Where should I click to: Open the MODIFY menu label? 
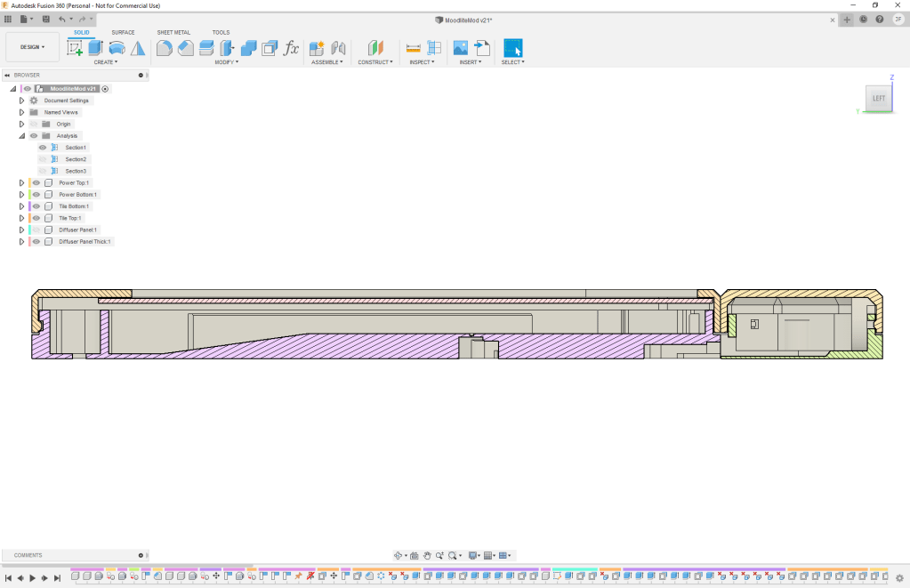224,62
